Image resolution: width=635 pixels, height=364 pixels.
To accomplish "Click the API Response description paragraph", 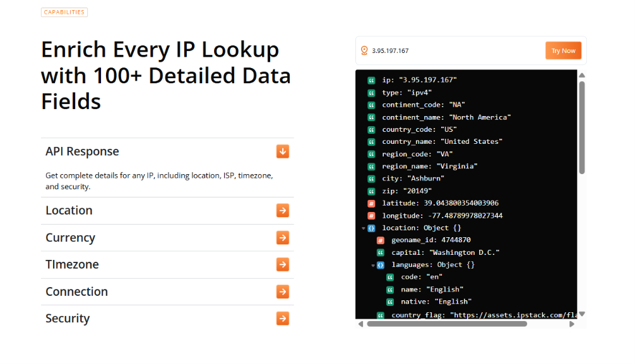I will (159, 181).
